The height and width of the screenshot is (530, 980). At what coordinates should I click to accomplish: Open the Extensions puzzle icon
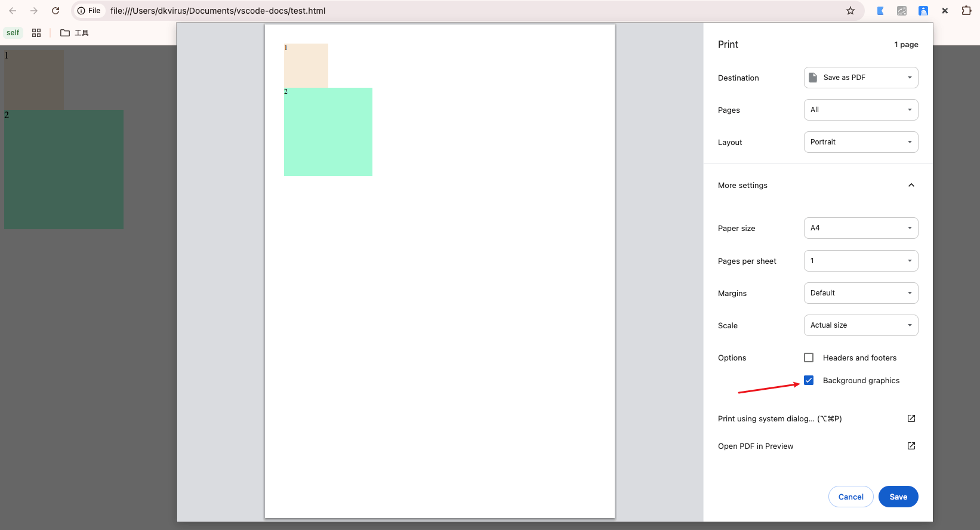click(966, 11)
